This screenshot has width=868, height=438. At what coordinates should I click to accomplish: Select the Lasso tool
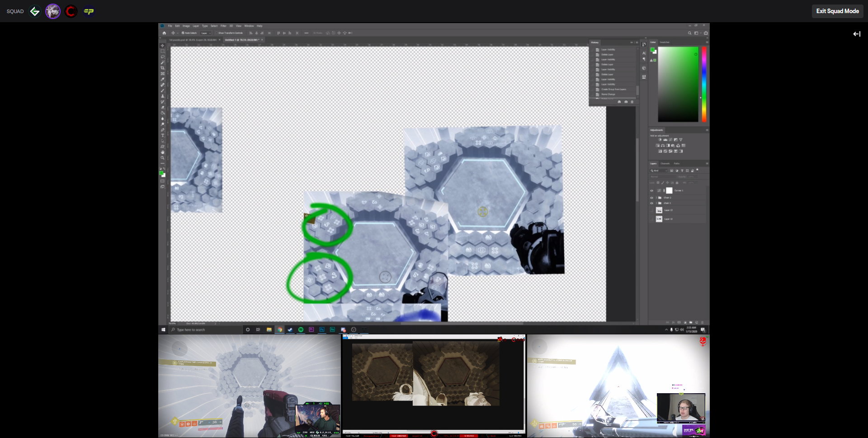(x=162, y=57)
